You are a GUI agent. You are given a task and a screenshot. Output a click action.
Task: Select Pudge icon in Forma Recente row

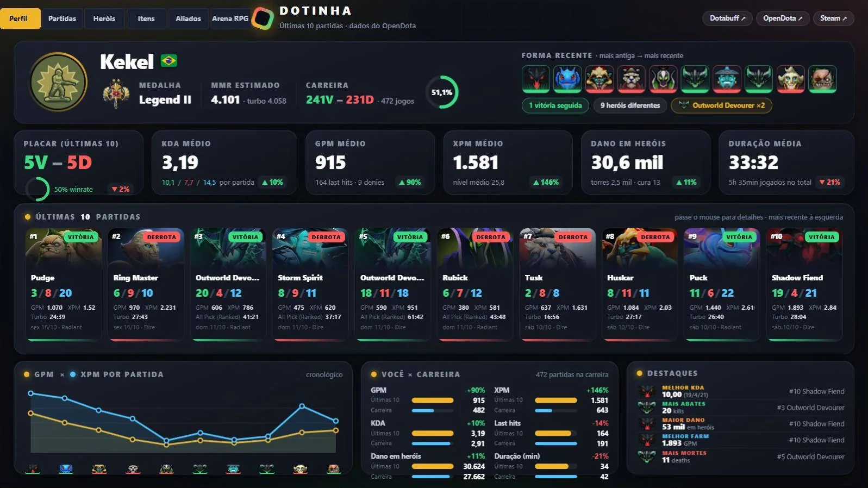click(822, 79)
